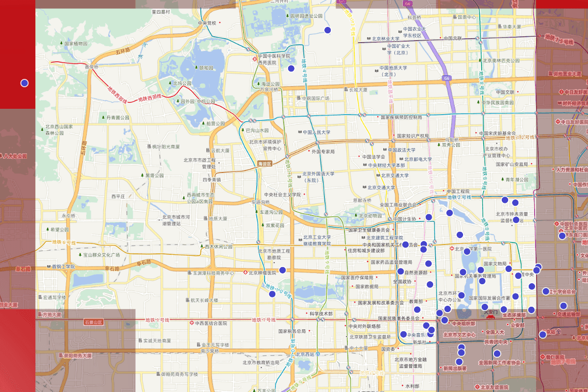Click the green G6 highway shield

[447, 77]
